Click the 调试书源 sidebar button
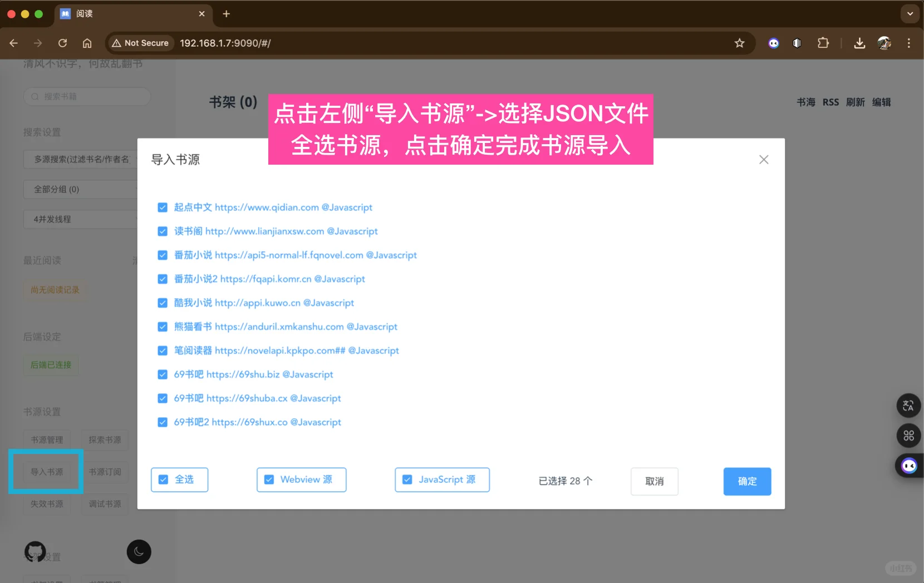This screenshot has height=583, width=924. (x=105, y=504)
